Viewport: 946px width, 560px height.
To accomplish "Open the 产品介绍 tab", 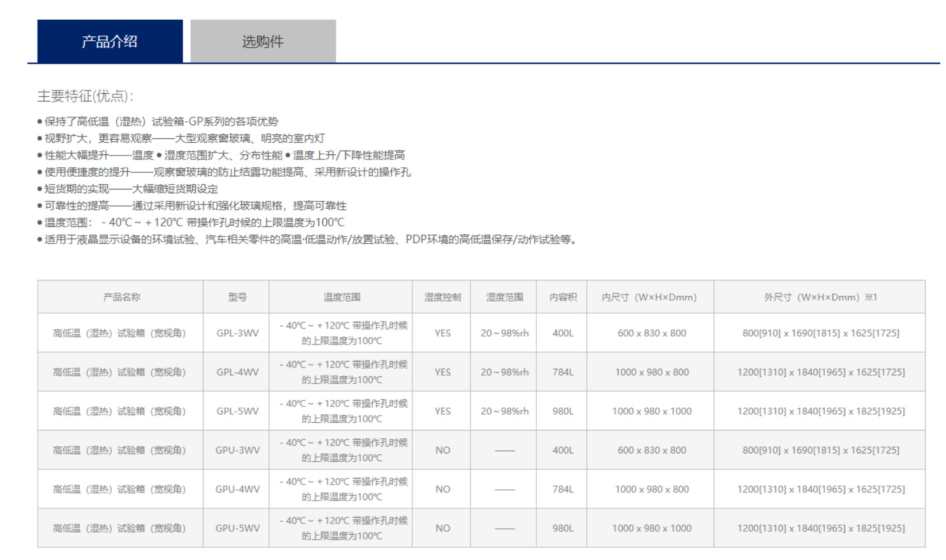I will pyautogui.click(x=110, y=41).
